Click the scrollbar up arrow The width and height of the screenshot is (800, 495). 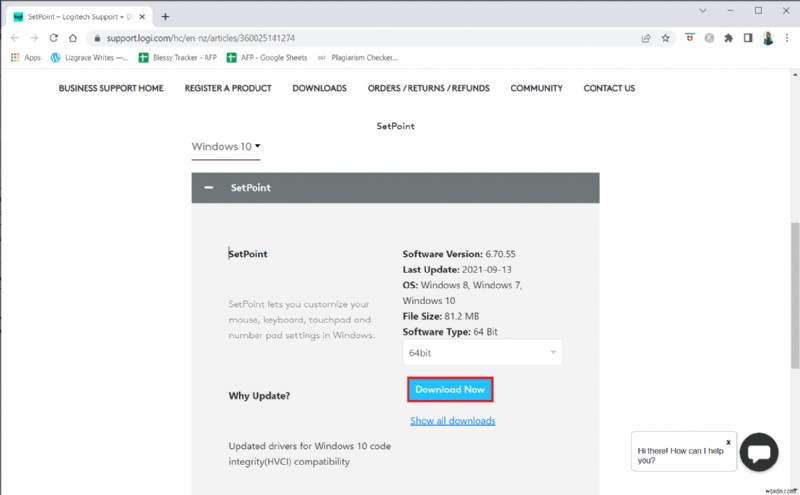[x=795, y=75]
